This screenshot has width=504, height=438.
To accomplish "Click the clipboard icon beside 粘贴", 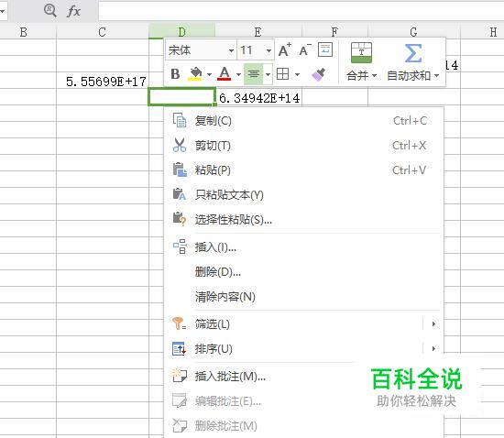I will click(x=180, y=170).
